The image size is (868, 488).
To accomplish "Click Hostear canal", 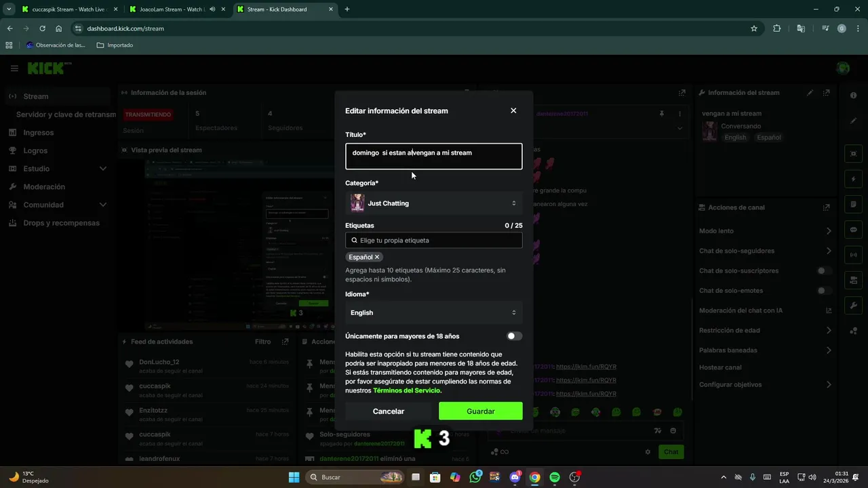I will tap(720, 367).
